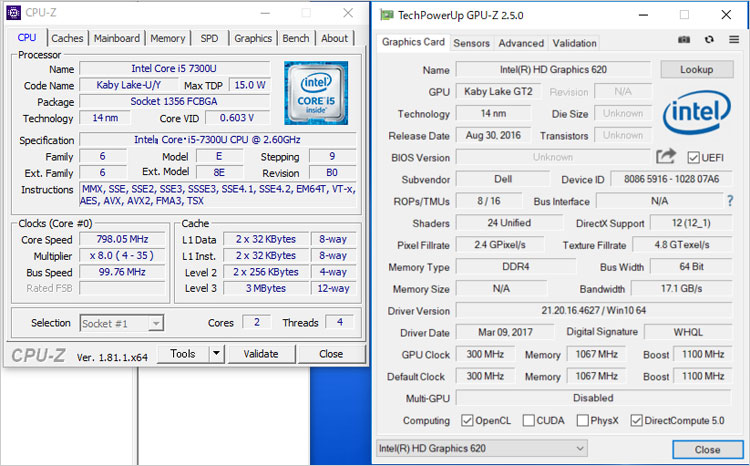Click the Close button in CPU-Z
Image resolution: width=750 pixels, height=466 pixels.
pos(331,354)
